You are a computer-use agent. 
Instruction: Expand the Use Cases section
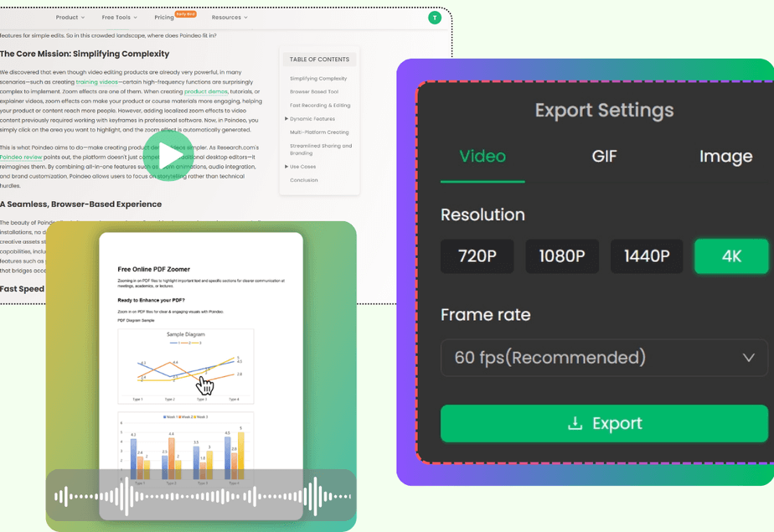click(x=302, y=166)
